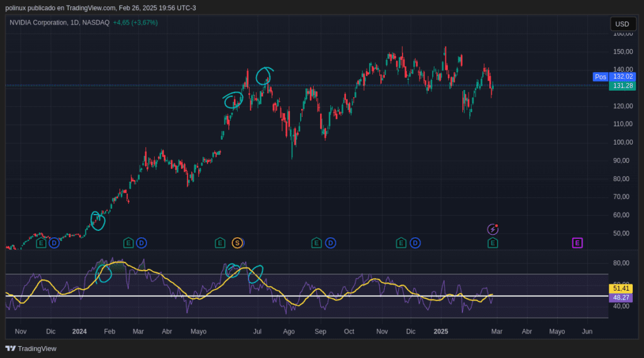This screenshot has width=644, height=358.
Task: Click the earnings marker E in late Feb 2024
Action: pyautogui.click(x=128, y=243)
